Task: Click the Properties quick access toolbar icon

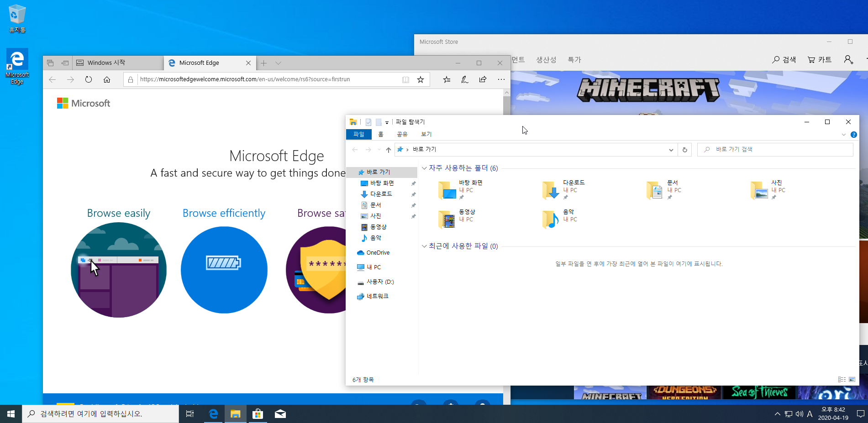Action: [x=368, y=122]
